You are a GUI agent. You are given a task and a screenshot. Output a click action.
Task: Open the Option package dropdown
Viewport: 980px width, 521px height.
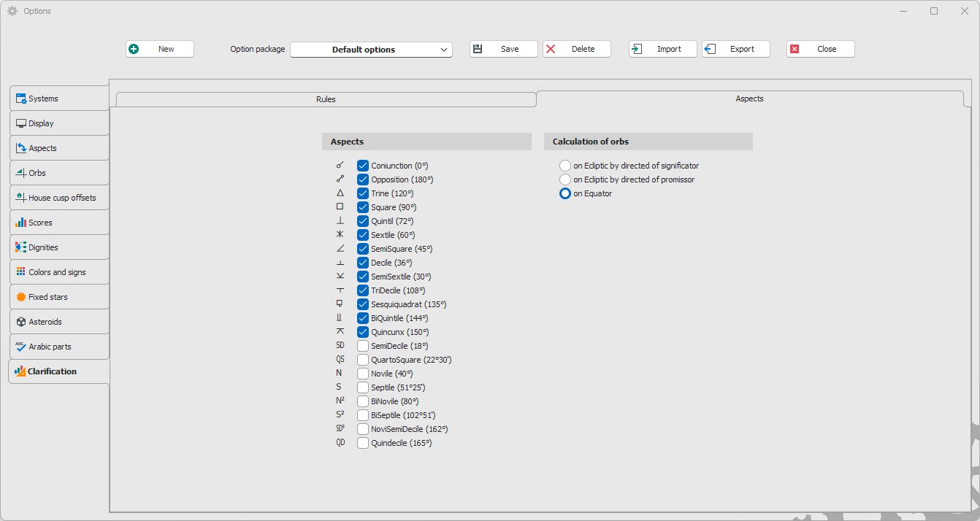coord(371,50)
